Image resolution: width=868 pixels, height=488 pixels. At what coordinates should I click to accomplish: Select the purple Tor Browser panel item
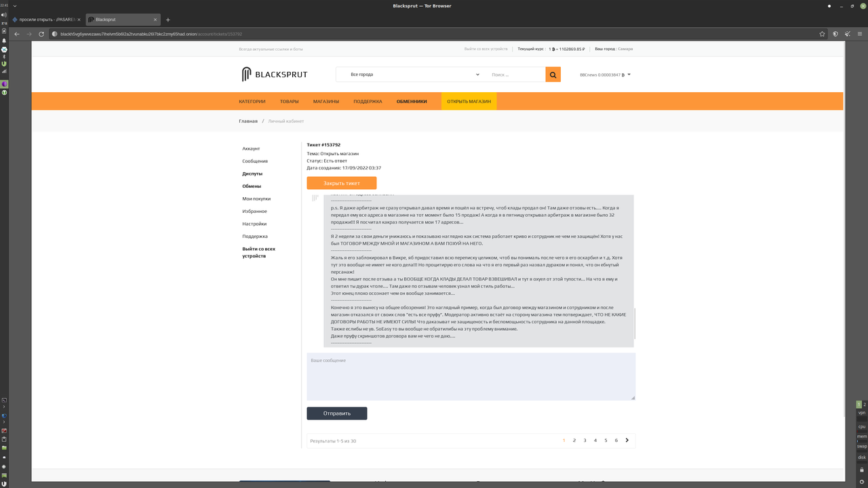[x=4, y=84]
